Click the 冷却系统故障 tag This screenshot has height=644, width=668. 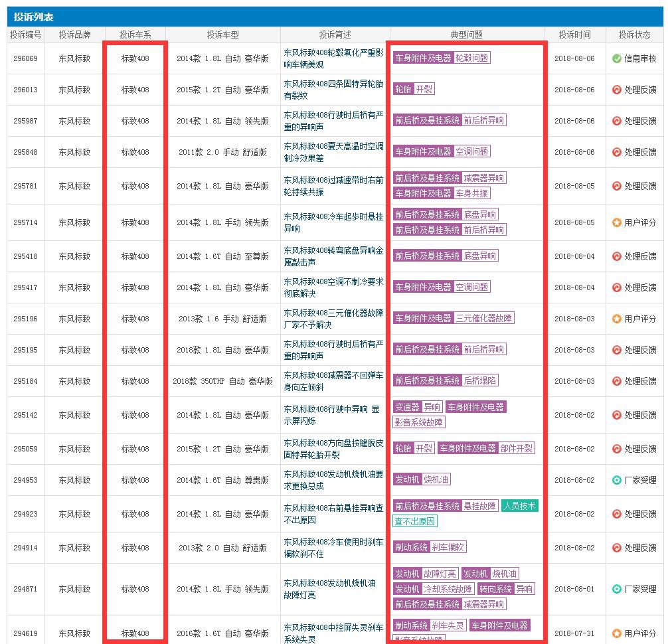(x=448, y=589)
